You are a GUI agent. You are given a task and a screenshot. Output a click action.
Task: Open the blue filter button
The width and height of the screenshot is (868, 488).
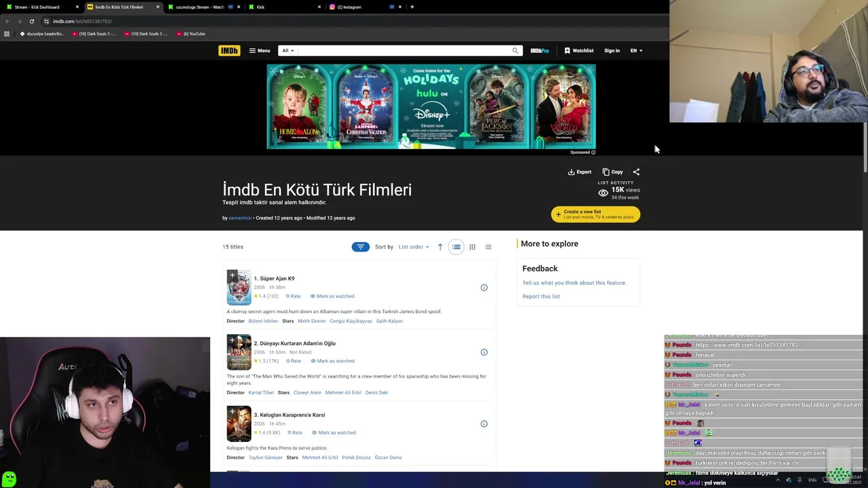(360, 247)
